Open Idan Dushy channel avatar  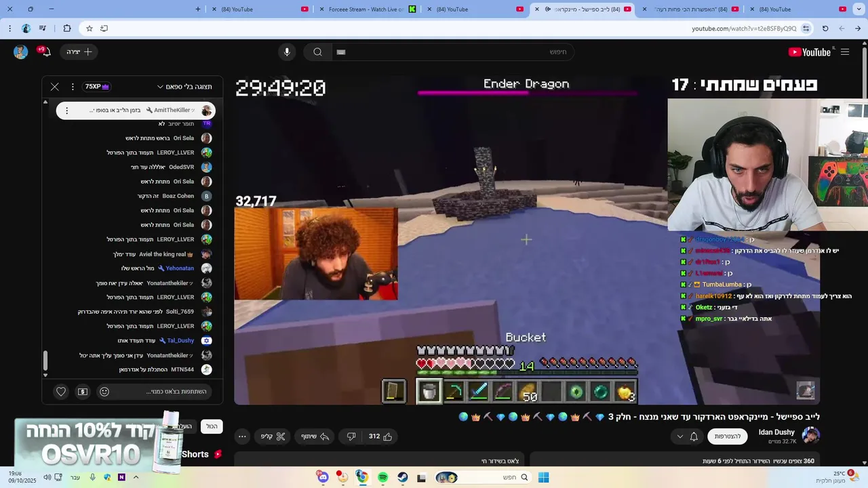pos(810,436)
